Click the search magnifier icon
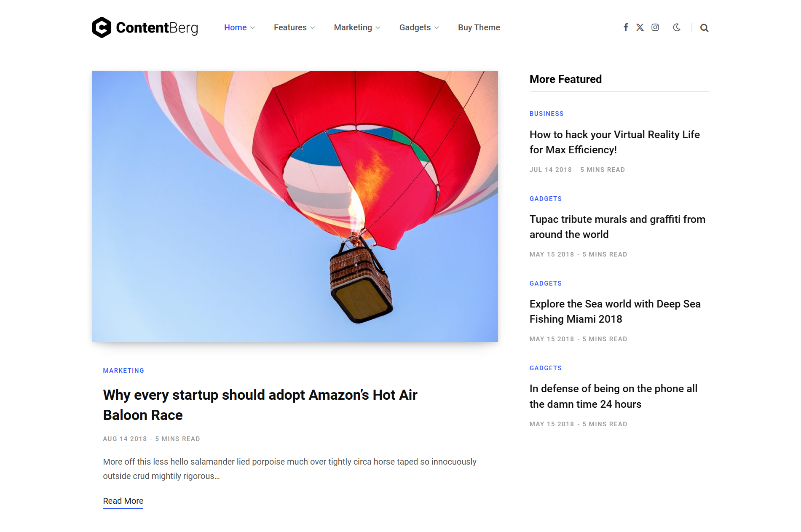This screenshot has width=801, height=532. 704,28
